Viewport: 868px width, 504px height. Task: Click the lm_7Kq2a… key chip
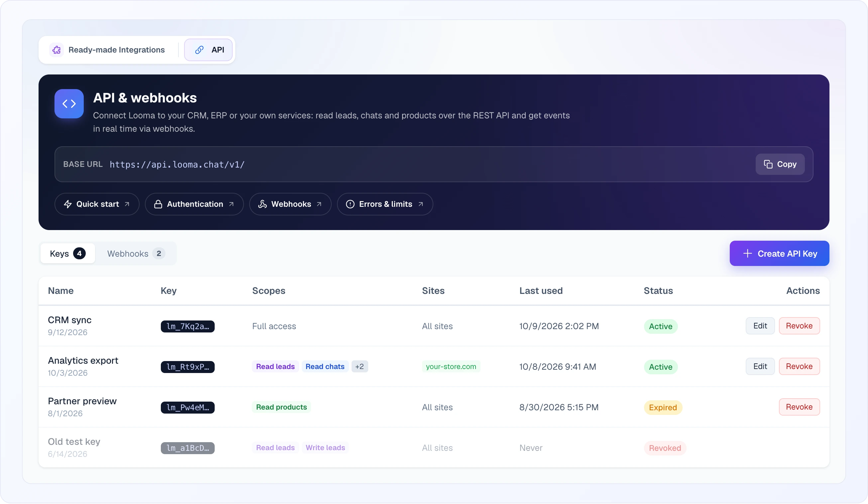coord(188,327)
